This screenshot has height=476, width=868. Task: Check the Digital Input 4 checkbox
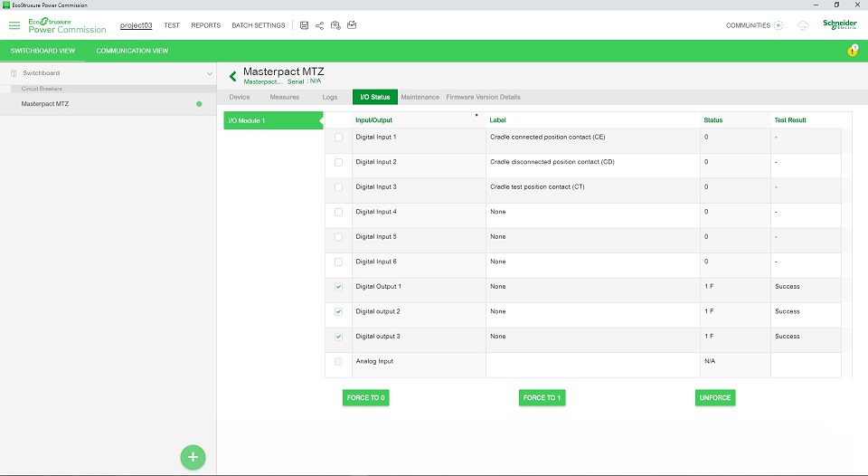pyautogui.click(x=339, y=213)
